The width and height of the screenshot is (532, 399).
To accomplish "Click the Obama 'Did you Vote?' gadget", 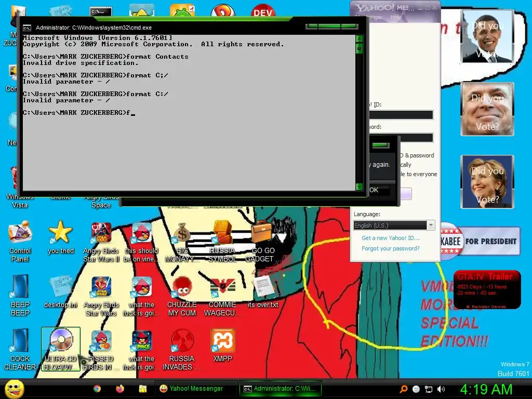I will [487, 36].
